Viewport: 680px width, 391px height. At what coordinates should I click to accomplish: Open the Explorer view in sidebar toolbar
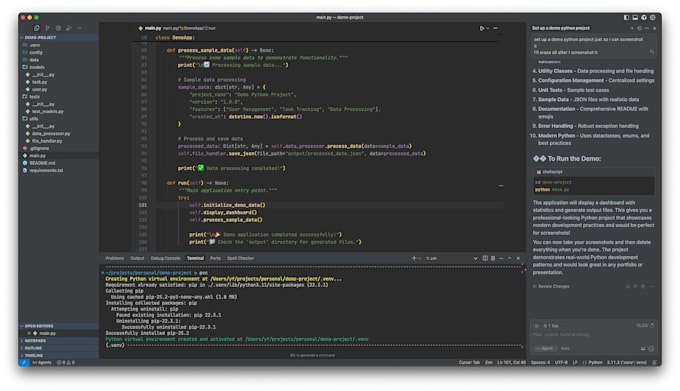click(36, 28)
